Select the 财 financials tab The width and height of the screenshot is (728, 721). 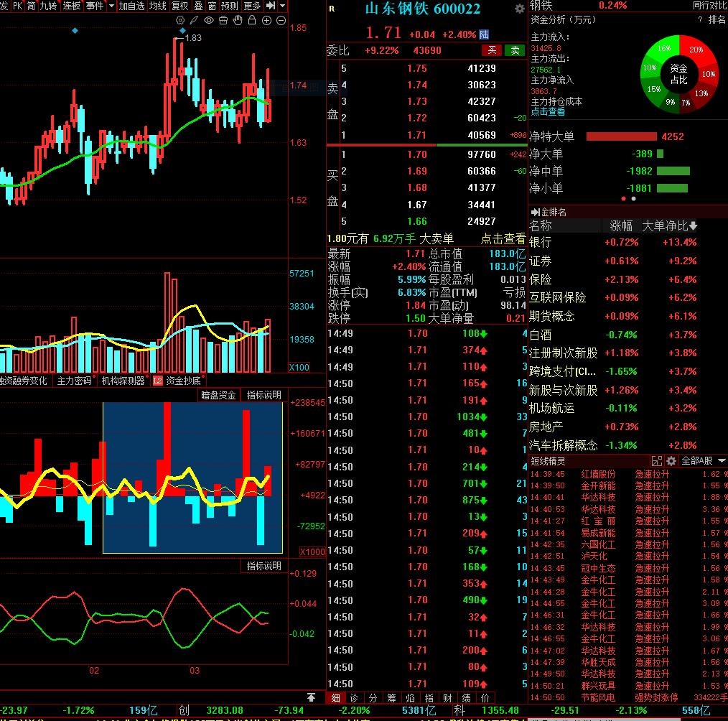[447, 698]
